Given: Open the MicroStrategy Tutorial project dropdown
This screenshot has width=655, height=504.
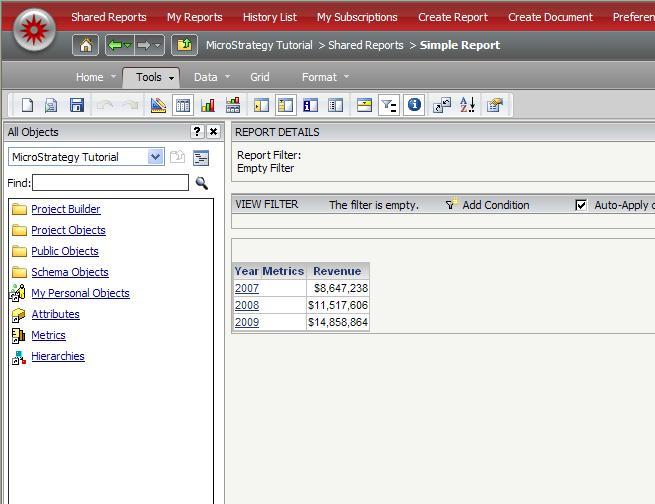Looking at the screenshot, I should [156, 157].
